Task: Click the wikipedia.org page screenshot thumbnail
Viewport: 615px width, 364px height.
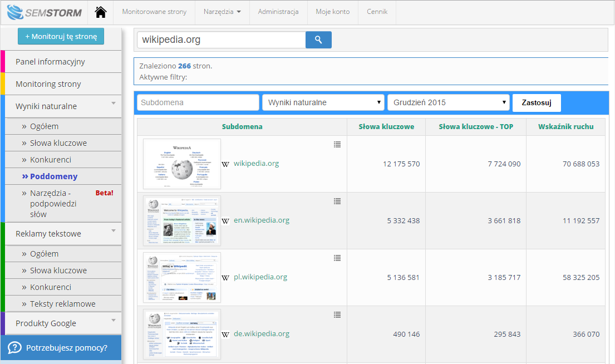Action: point(182,164)
